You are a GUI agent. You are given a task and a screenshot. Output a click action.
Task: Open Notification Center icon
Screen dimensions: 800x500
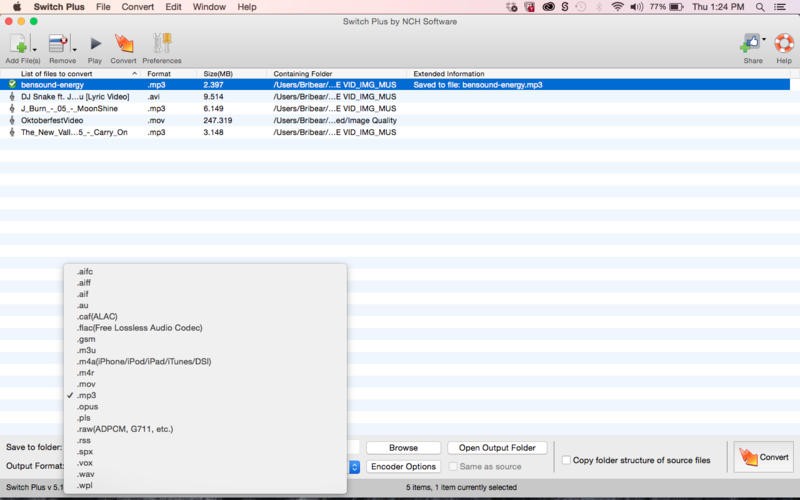[x=780, y=7]
